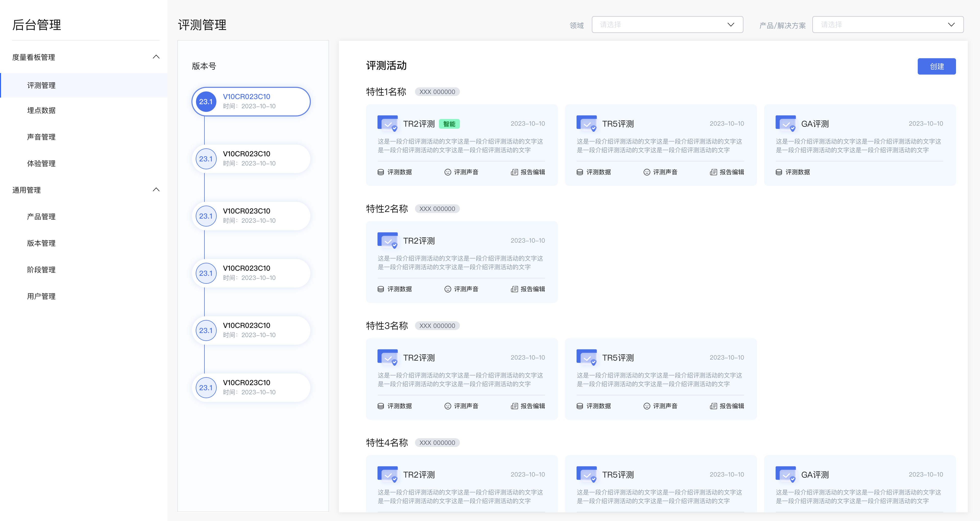Select the fifth V10CR023C10 version entry

tap(251, 330)
